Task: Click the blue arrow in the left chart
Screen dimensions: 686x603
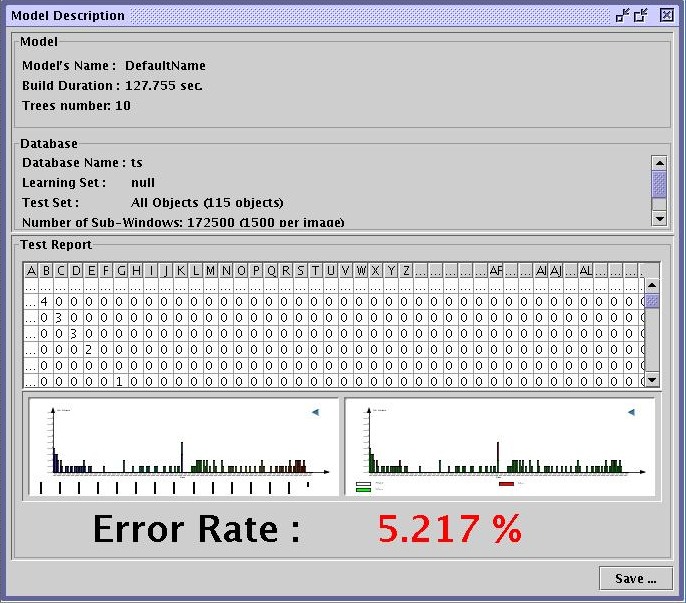Action: click(315, 411)
